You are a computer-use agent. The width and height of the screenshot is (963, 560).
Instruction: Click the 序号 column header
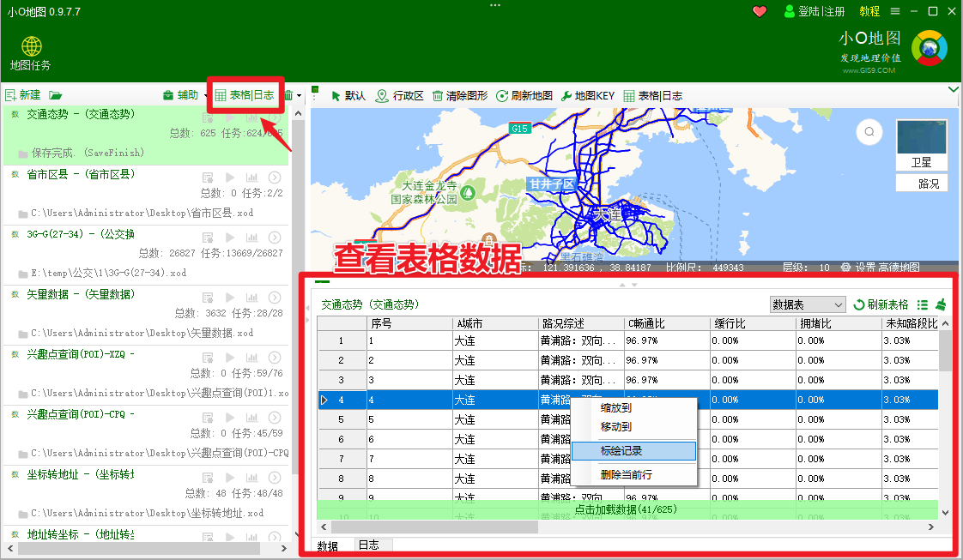409,324
